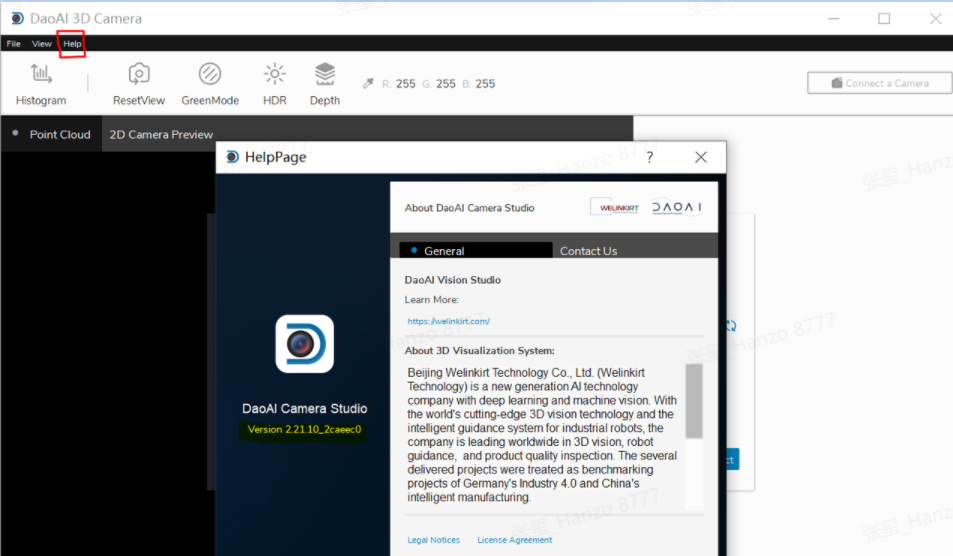Click the About DaoAI Camera Studio title

click(x=469, y=208)
